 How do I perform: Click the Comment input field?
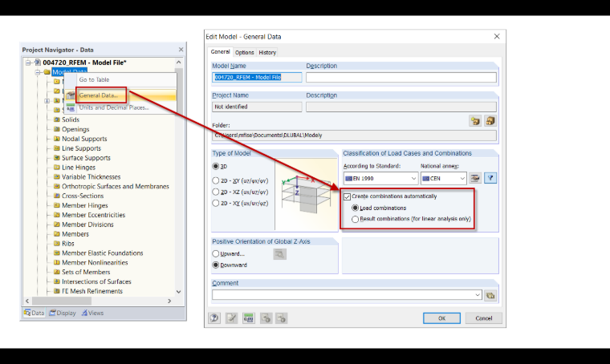tap(347, 295)
